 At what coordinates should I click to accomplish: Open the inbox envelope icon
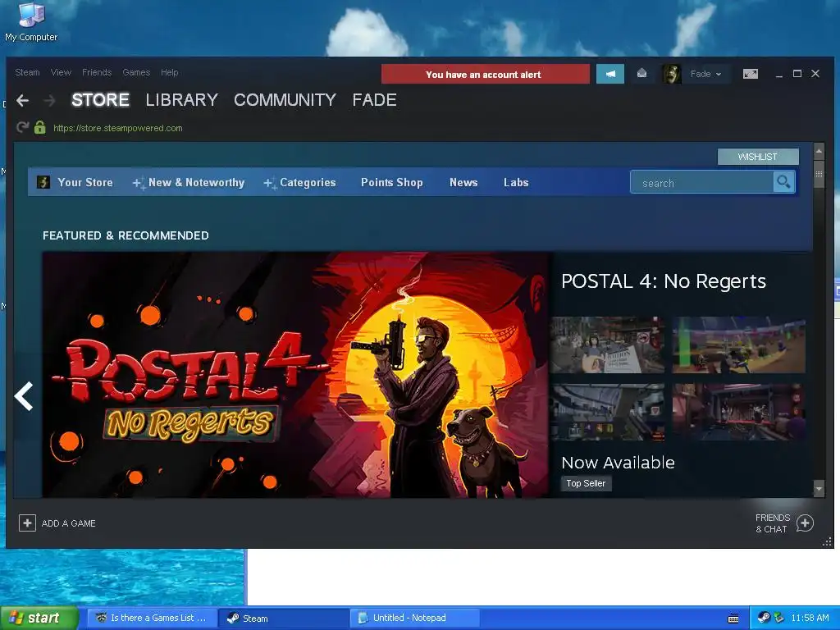(x=641, y=73)
